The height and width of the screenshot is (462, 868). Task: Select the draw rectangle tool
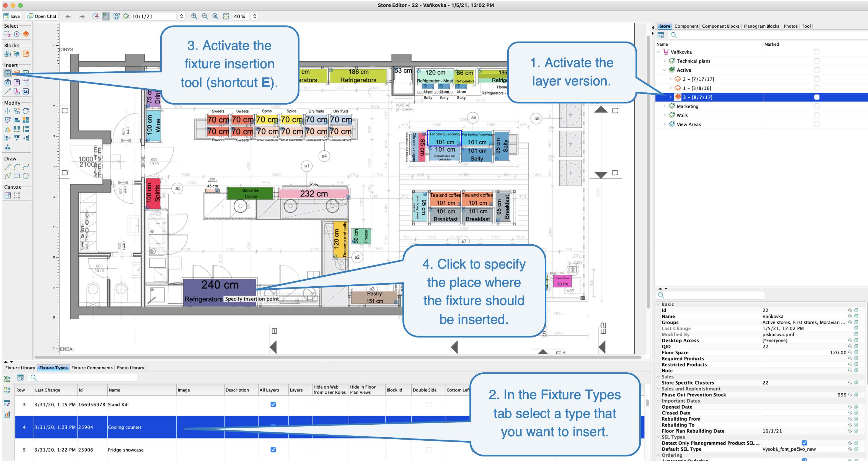pyautogui.click(x=17, y=176)
